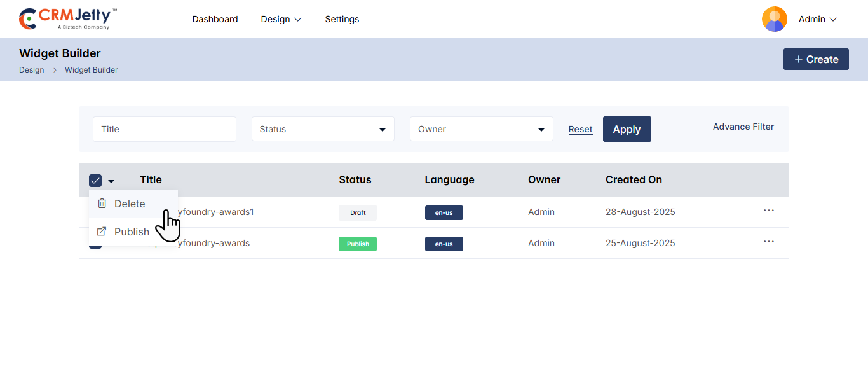The width and height of the screenshot is (868, 381).
Task: Click the Admin profile avatar
Action: pyautogui.click(x=774, y=19)
